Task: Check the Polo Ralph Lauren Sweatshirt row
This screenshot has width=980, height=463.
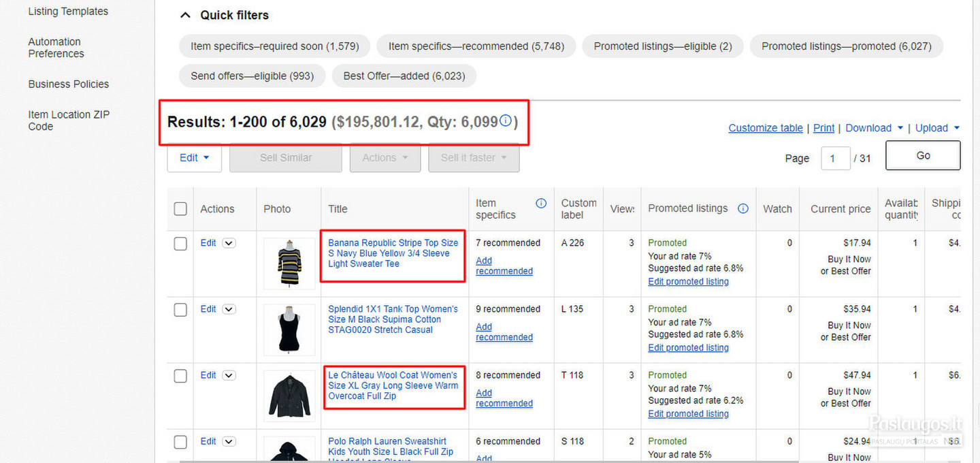Action: [x=180, y=442]
